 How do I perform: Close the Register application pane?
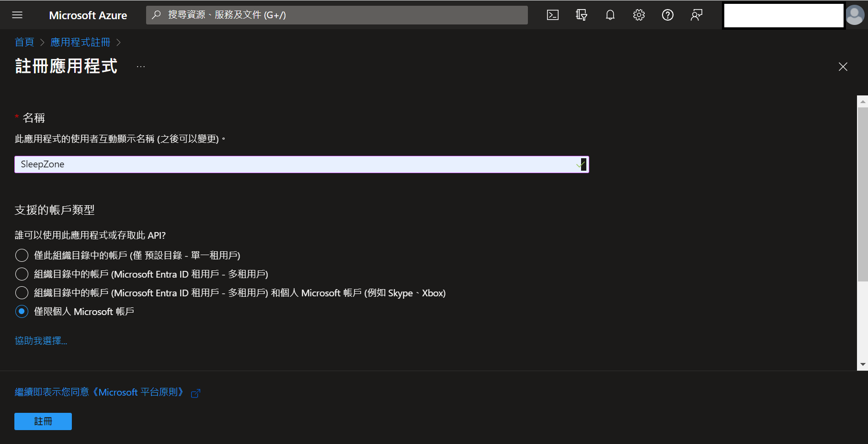click(x=843, y=67)
